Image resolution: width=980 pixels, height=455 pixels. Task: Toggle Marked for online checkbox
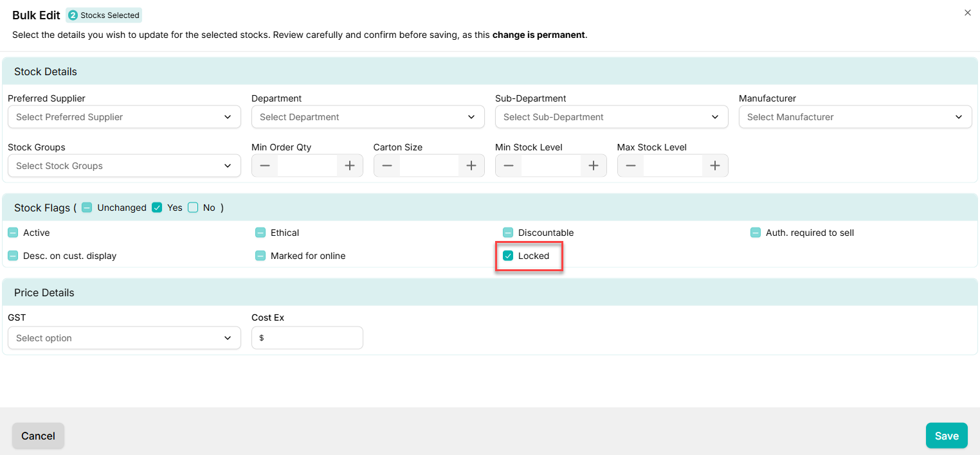[260, 256]
